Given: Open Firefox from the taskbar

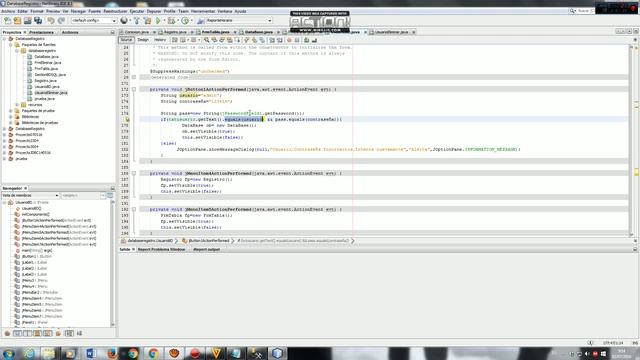Looking at the screenshot, I should point(112,353).
